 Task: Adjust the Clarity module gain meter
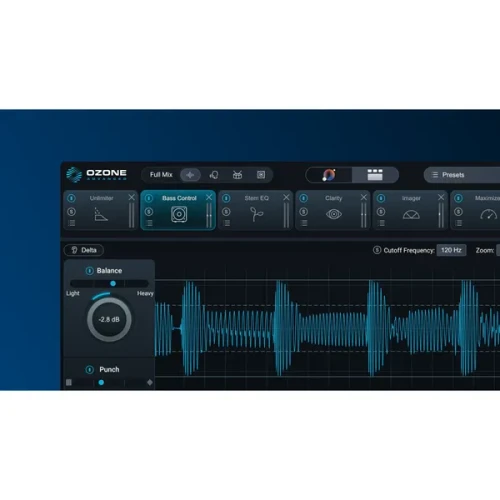363,216
